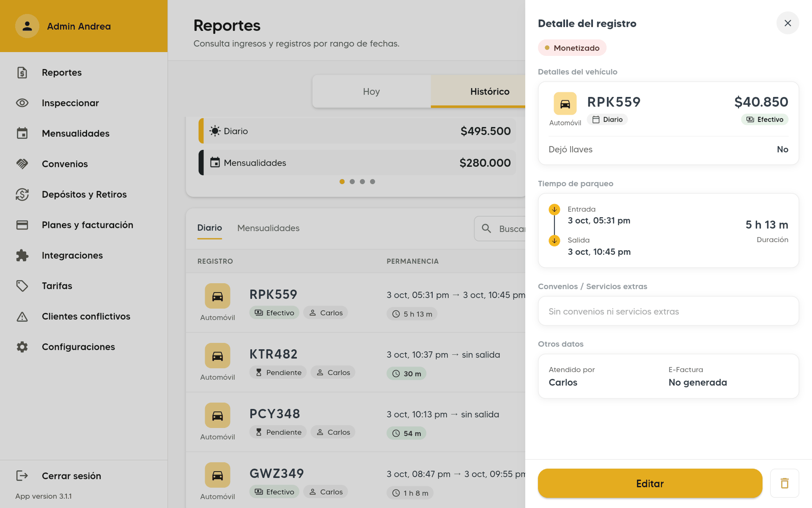Select the Mensualidades list tab
This screenshot has height=508, width=812.
[268, 228]
